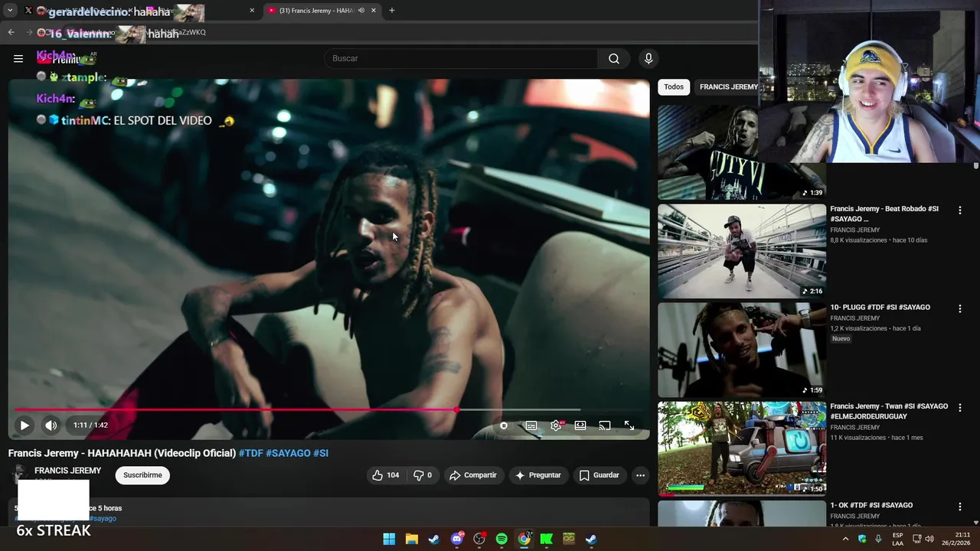Toggle subtitles in the video player
980x551 pixels.
[531, 425]
